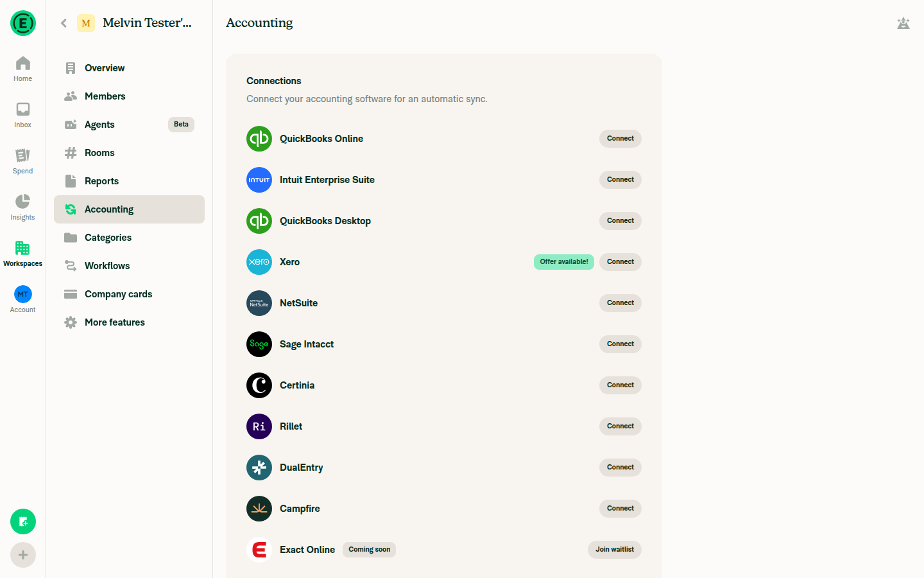The height and width of the screenshot is (578, 924).
Task: Join waitlist for Exact Online
Action: click(615, 550)
